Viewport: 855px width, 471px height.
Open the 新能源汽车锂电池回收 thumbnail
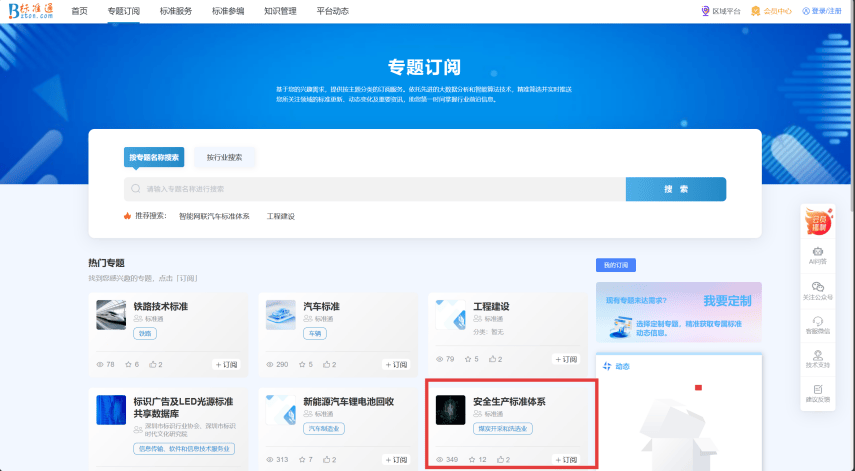281,411
